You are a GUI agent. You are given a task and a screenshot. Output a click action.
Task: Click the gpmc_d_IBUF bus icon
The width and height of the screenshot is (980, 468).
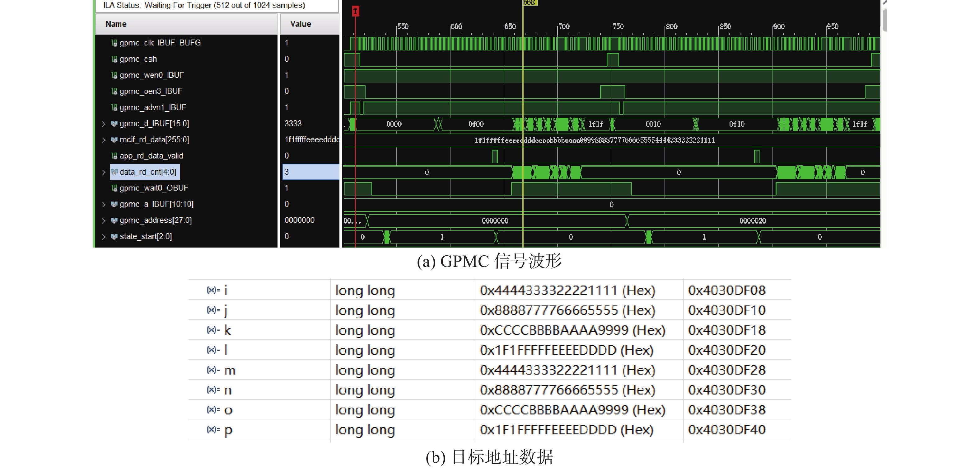(x=114, y=123)
